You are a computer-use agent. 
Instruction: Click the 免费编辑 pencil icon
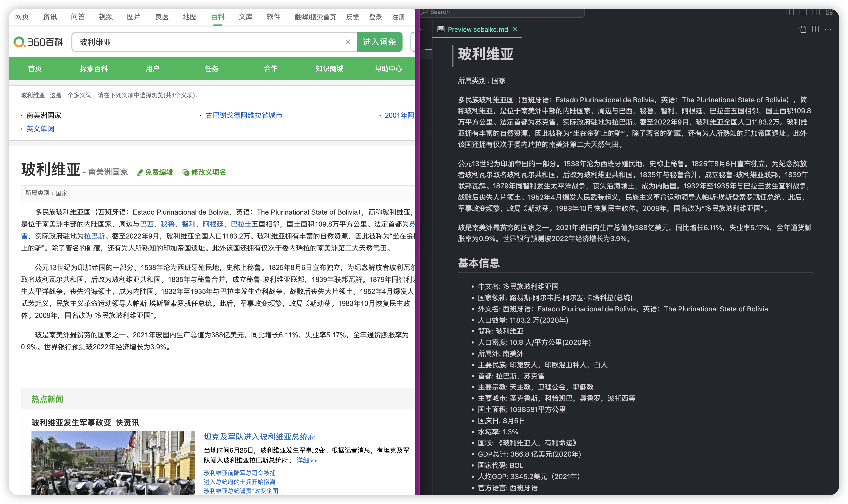point(140,172)
